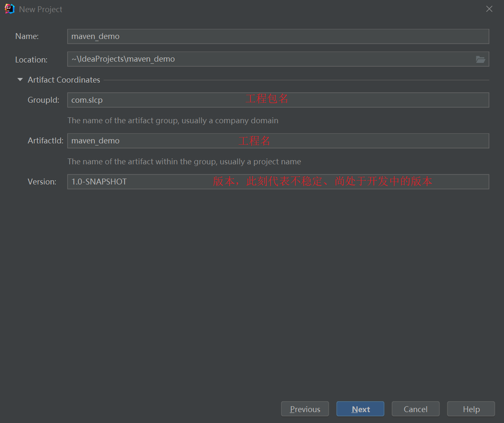Click the Artifact Coordinates heading text
The height and width of the screenshot is (423, 504).
64,80
